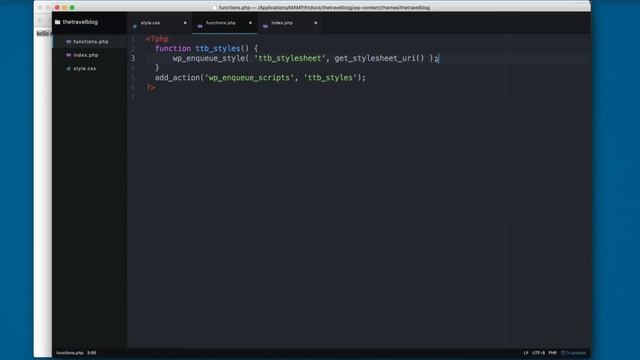The height and width of the screenshot is (360, 640).
Task: Click get_stylesheet_uri() call on line 3
Action: click(x=379, y=58)
